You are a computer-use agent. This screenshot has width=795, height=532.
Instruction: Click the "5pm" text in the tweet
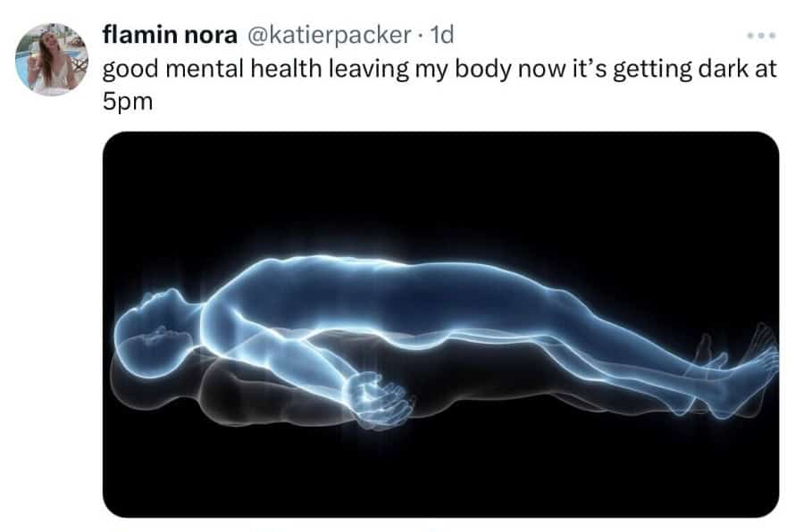tap(127, 102)
